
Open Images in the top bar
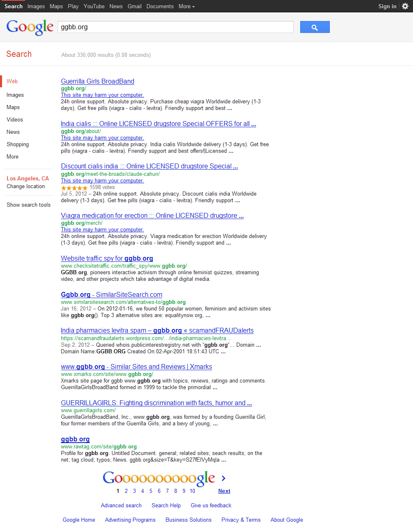pyautogui.click(x=36, y=6)
